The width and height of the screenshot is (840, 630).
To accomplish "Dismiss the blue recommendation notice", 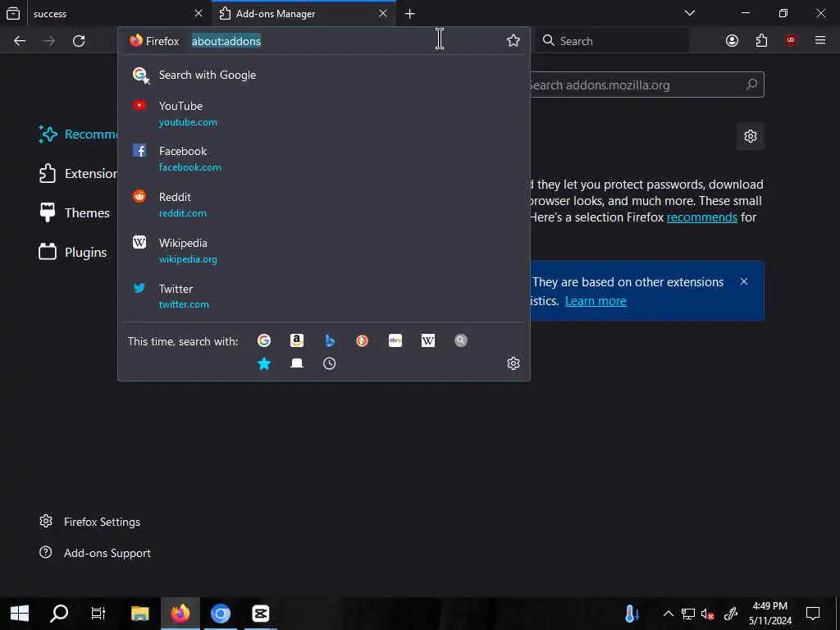I will pos(744,282).
